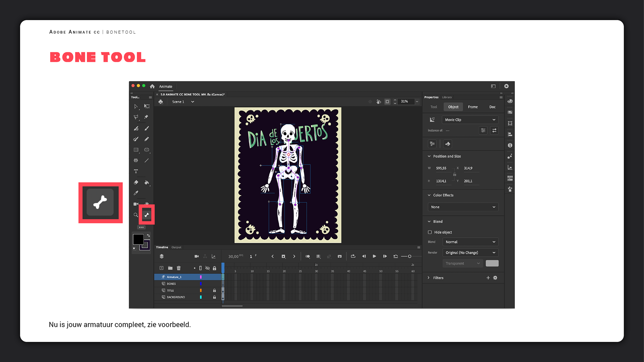The width and height of the screenshot is (644, 362).
Task: Switch to the Frame properties tab
Action: 473,107
